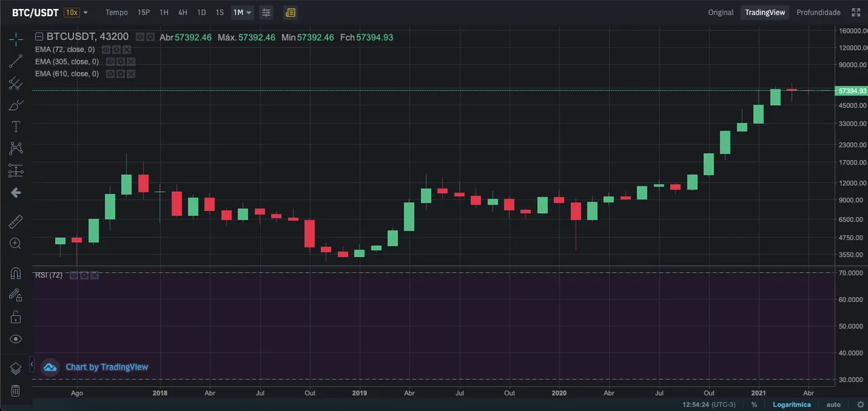Activate the magnet snap mode

[x=15, y=273]
